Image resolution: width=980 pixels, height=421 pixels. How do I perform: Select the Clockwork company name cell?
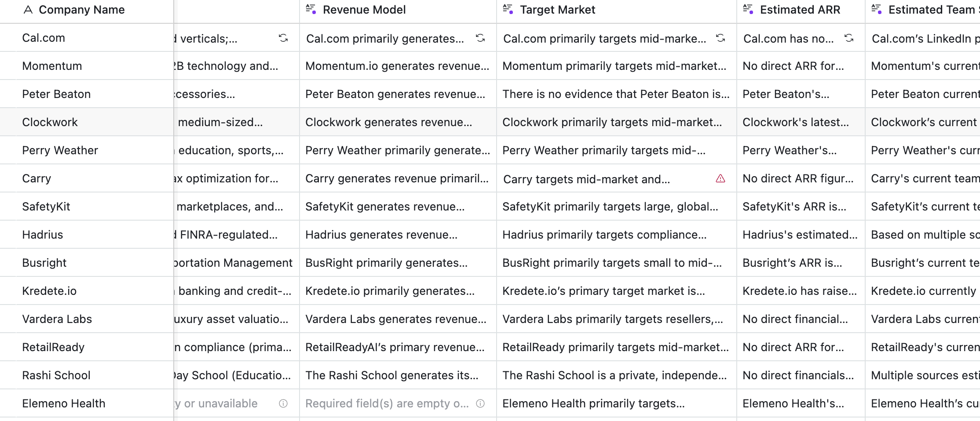click(x=87, y=122)
